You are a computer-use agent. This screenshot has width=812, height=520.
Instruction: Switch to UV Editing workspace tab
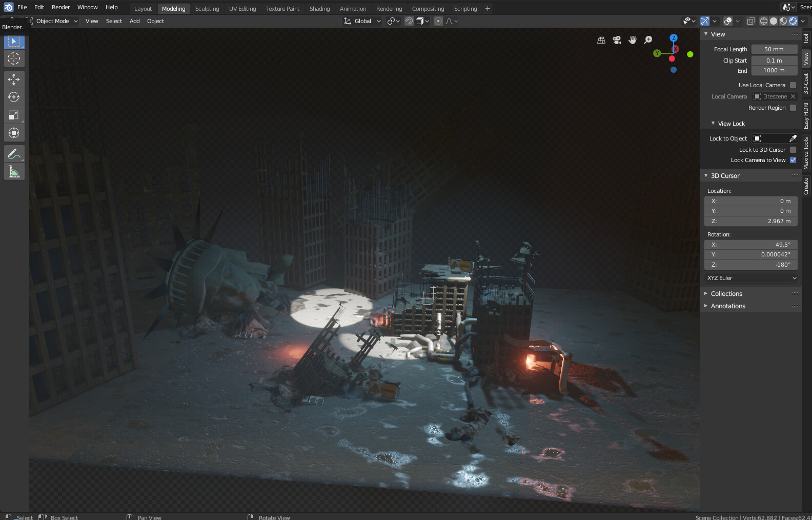(x=242, y=9)
